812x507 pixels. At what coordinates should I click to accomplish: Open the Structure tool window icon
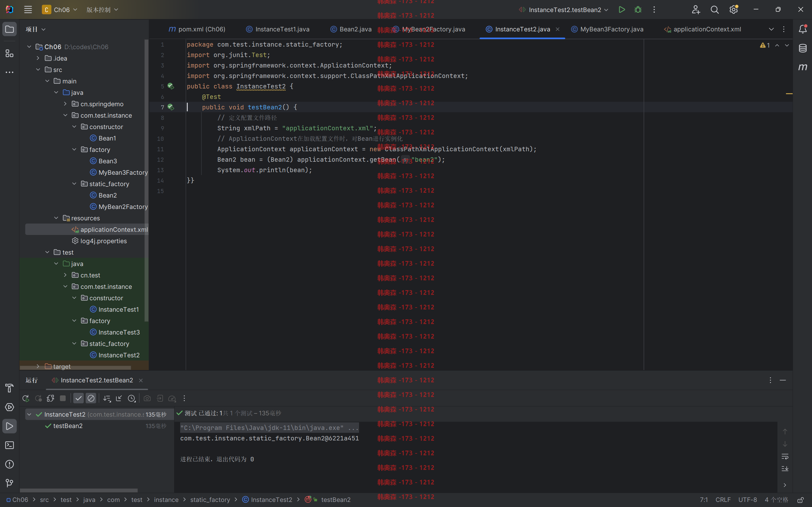[10, 53]
